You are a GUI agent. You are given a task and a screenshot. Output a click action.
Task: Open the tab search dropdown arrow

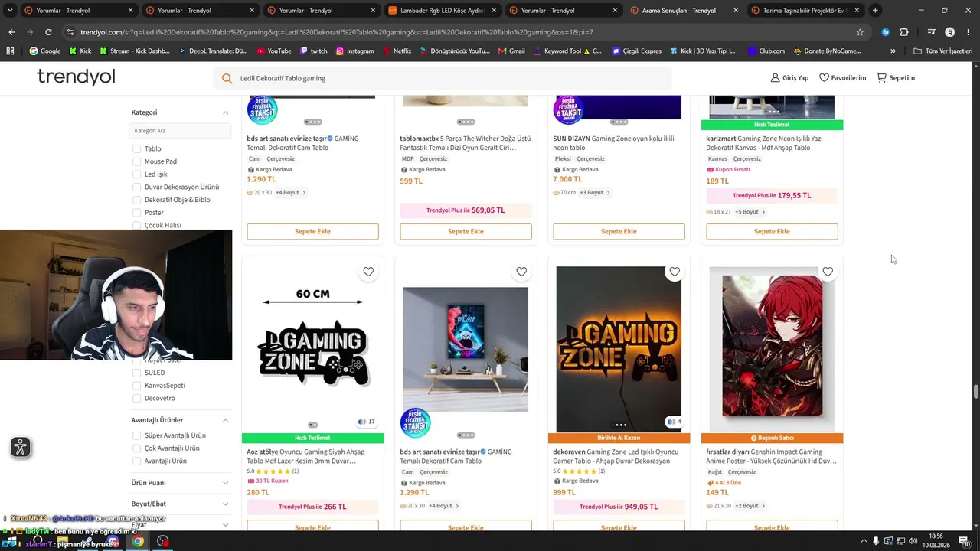click(10, 11)
